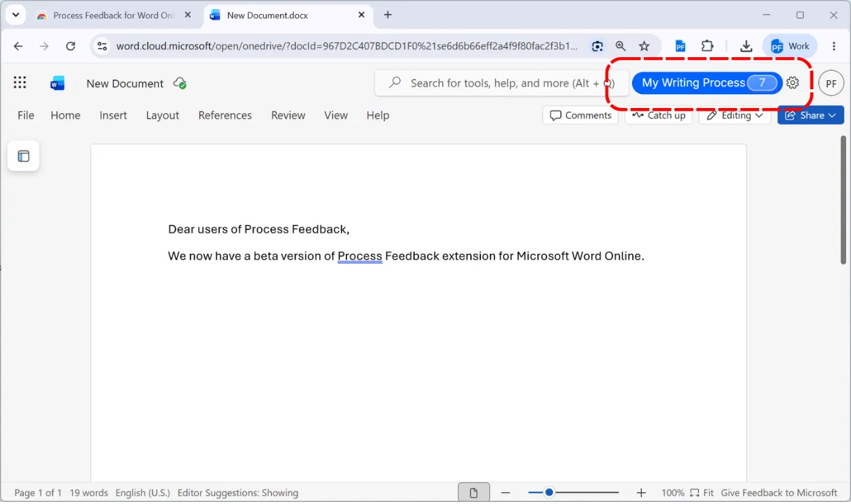The height and width of the screenshot is (504, 851).
Task: Open the Review ribbon tab
Action: click(x=288, y=115)
